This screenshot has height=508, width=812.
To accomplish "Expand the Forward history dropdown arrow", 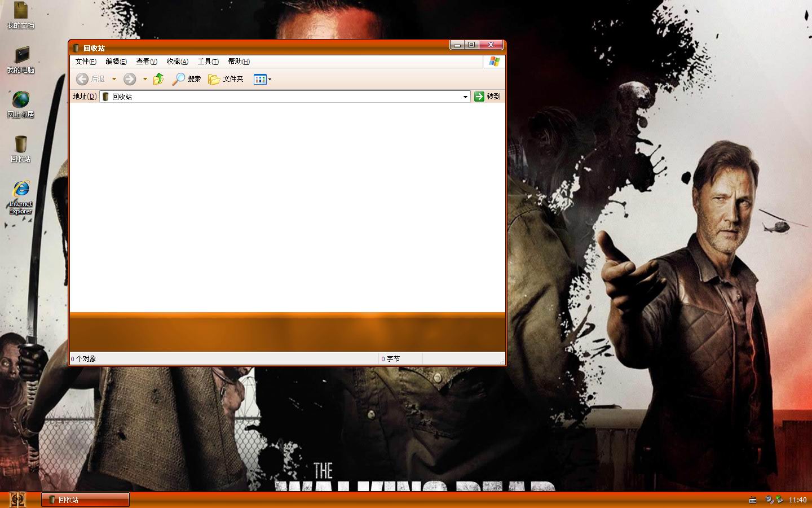I will click(145, 79).
